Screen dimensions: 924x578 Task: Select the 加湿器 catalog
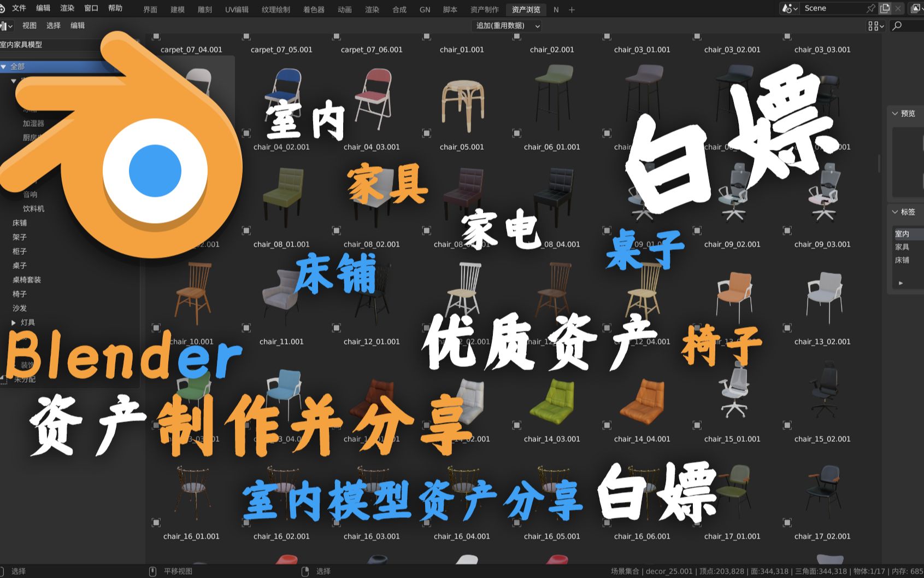[33, 124]
